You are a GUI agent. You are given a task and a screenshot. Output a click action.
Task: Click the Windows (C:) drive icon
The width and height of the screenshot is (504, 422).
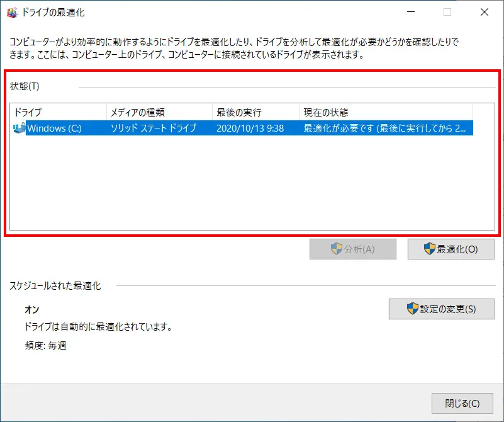[x=20, y=128]
